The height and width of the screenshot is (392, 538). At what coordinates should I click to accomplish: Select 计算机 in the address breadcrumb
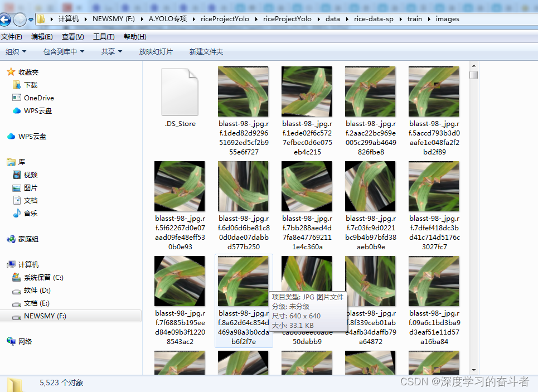tap(68, 19)
